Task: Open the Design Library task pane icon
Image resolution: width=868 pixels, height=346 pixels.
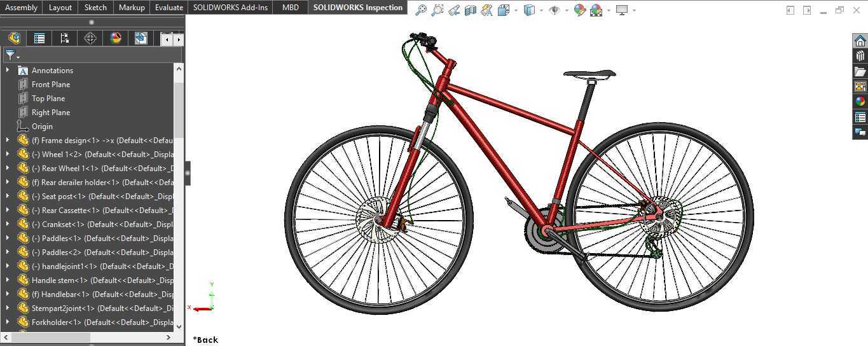Action: pyautogui.click(x=860, y=56)
